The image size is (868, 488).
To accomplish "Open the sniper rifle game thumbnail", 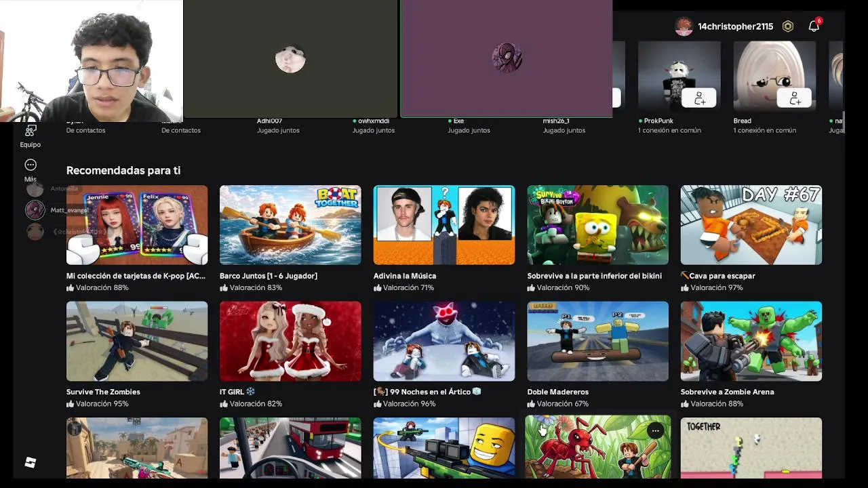I will pyautogui.click(x=444, y=448).
